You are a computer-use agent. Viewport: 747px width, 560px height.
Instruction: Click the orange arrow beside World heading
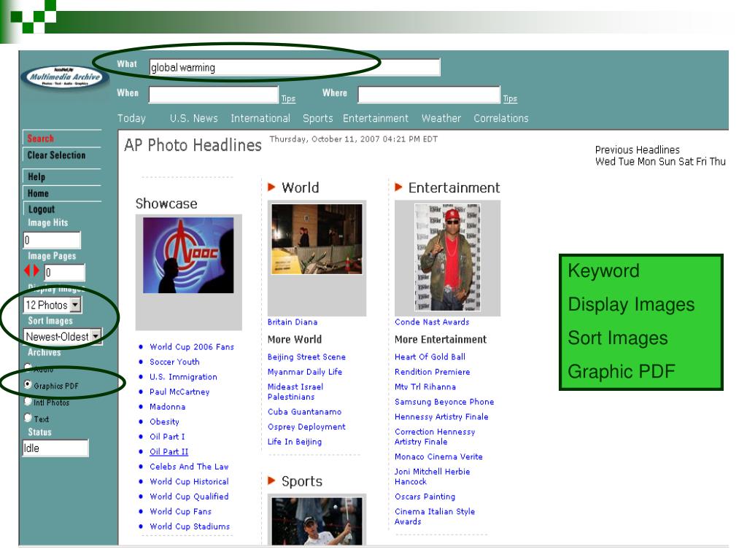(x=271, y=187)
